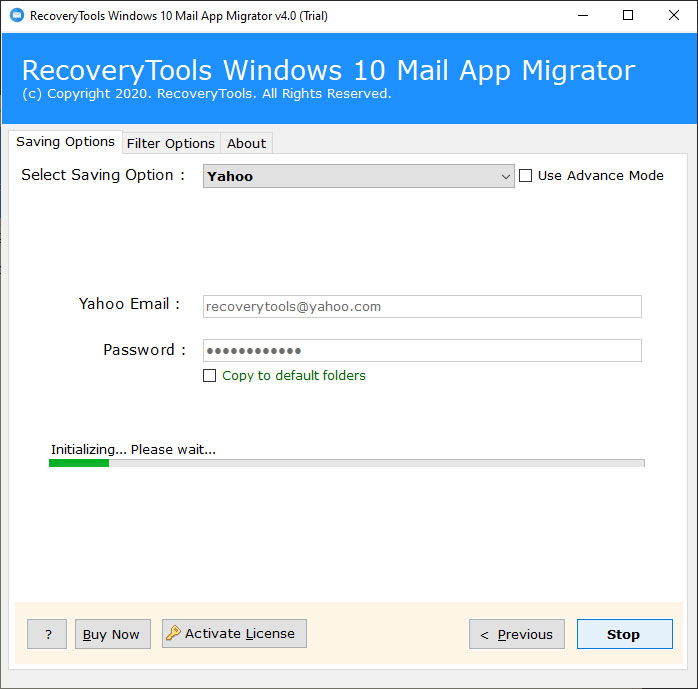The width and height of the screenshot is (698, 689).
Task: Click into the Password field
Action: tap(422, 350)
